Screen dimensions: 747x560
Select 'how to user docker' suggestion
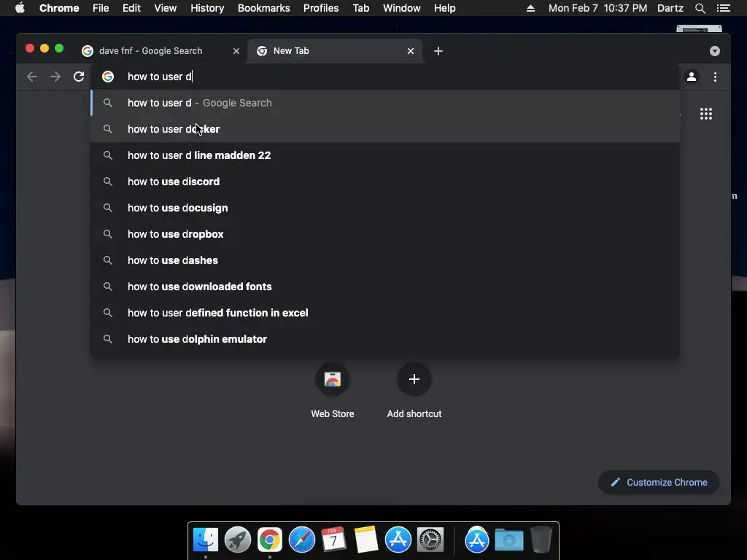click(385, 129)
